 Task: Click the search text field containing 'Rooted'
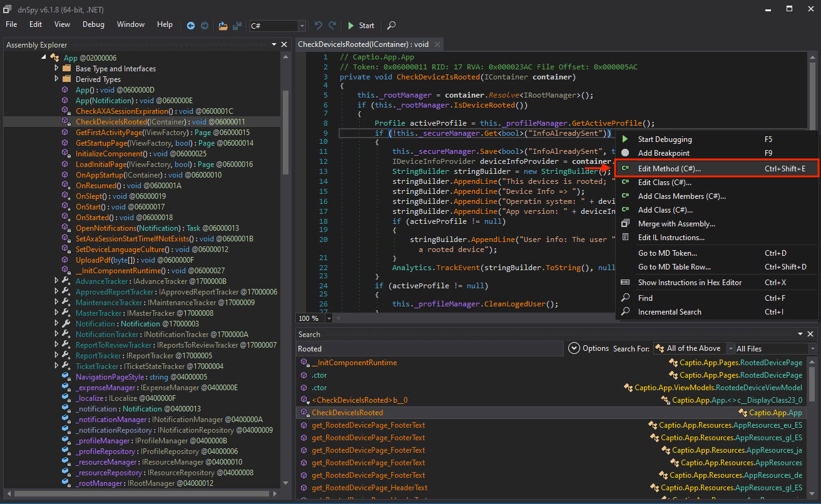point(429,348)
